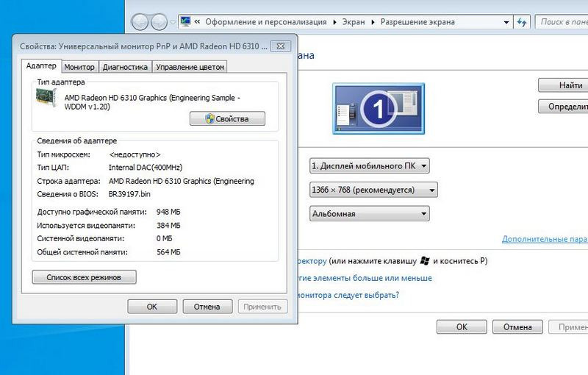
Task: Click 'Отмена' in adapter properties dialog
Action: coord(207,307)
